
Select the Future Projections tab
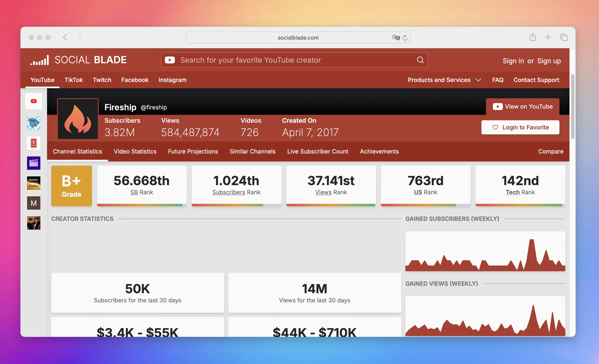(x=193, y=152)
